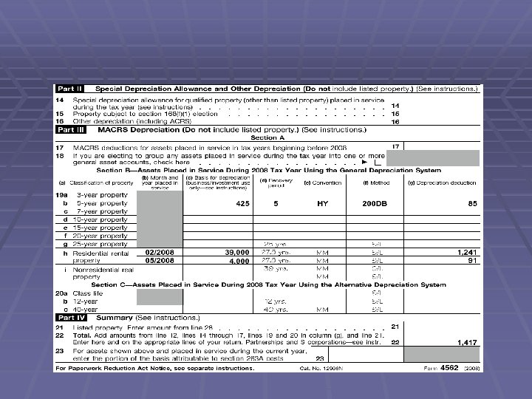Click the 'Summary (See instructions.)' heading

point(148,318)
